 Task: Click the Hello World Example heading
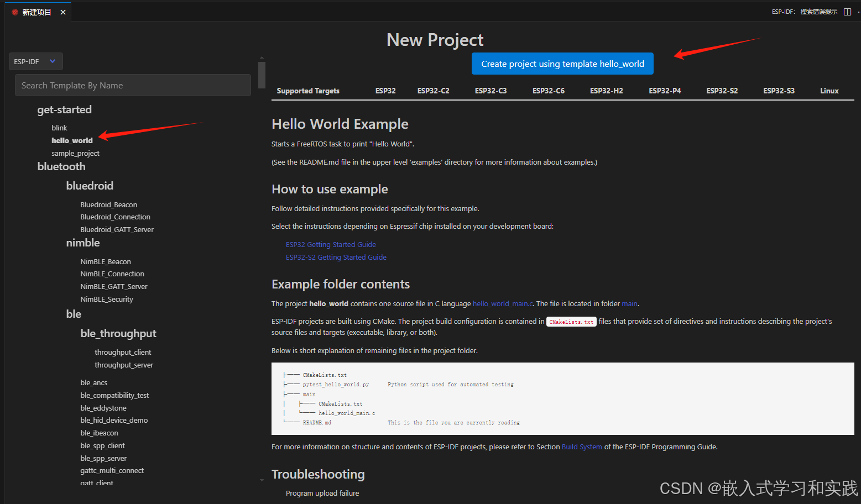(340, 124)
